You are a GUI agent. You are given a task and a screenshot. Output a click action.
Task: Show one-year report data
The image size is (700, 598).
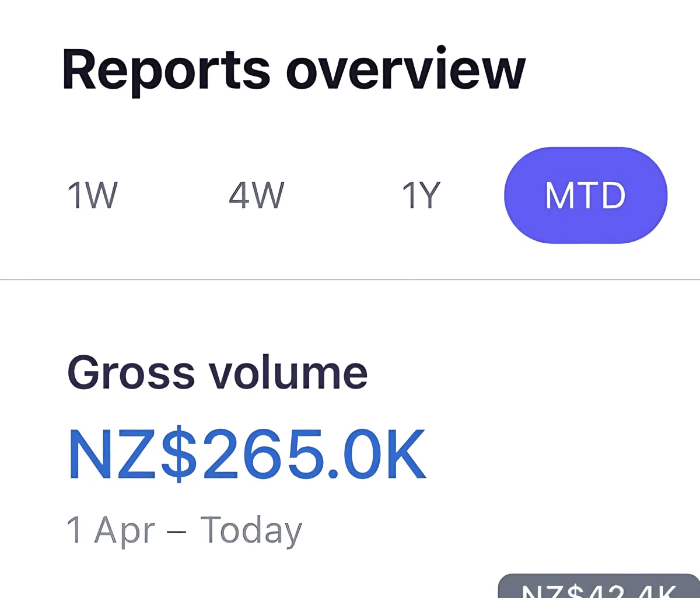[x=421, y=195]
